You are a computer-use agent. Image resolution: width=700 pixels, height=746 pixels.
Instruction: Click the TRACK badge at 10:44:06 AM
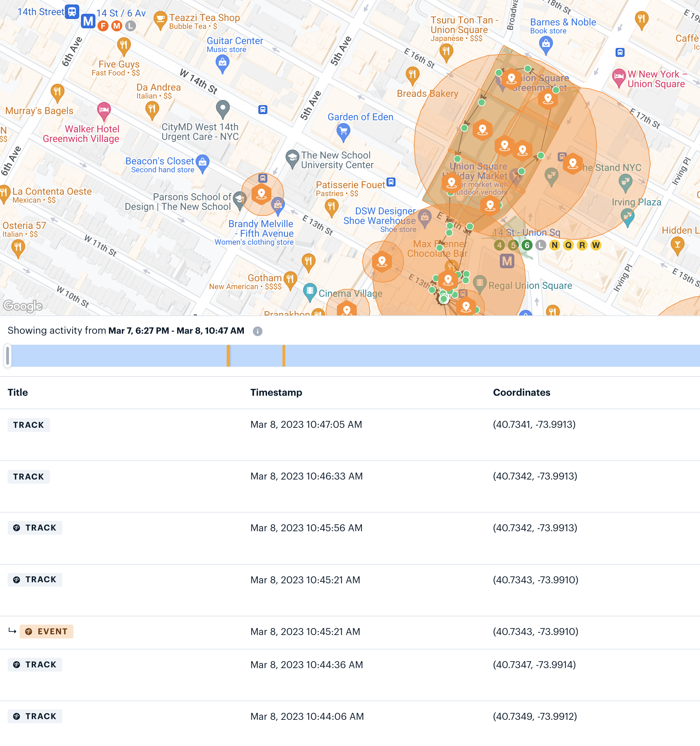(x=35, y=716)
